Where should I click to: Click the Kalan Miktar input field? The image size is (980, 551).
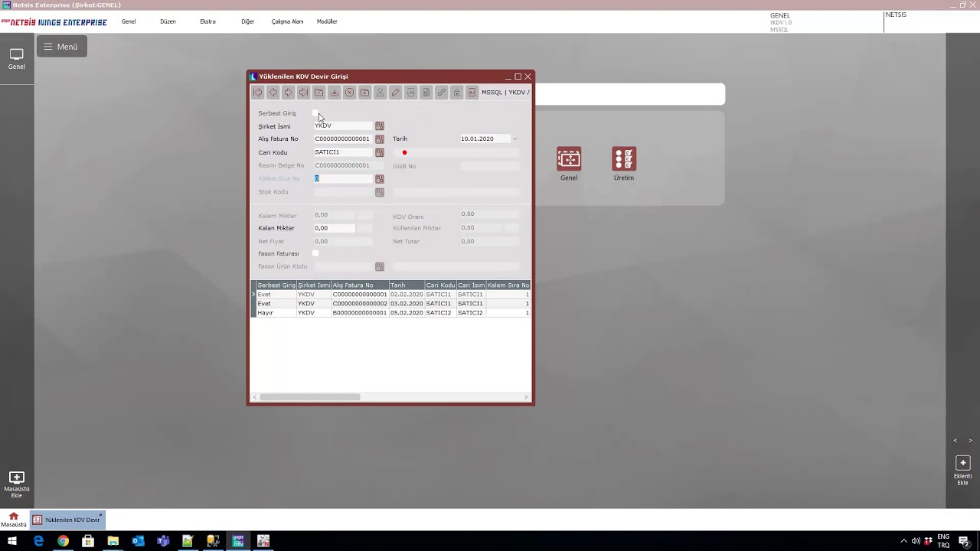click(335, 228)
